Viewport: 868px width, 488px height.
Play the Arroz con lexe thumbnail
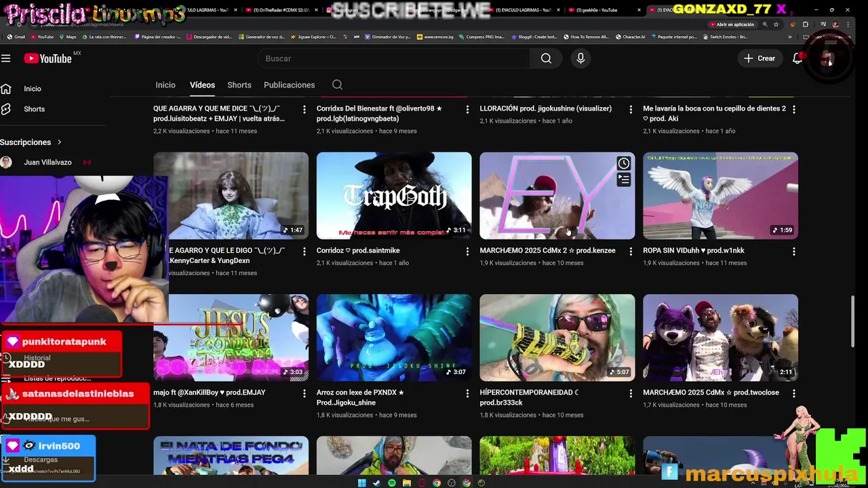[394, 338]
